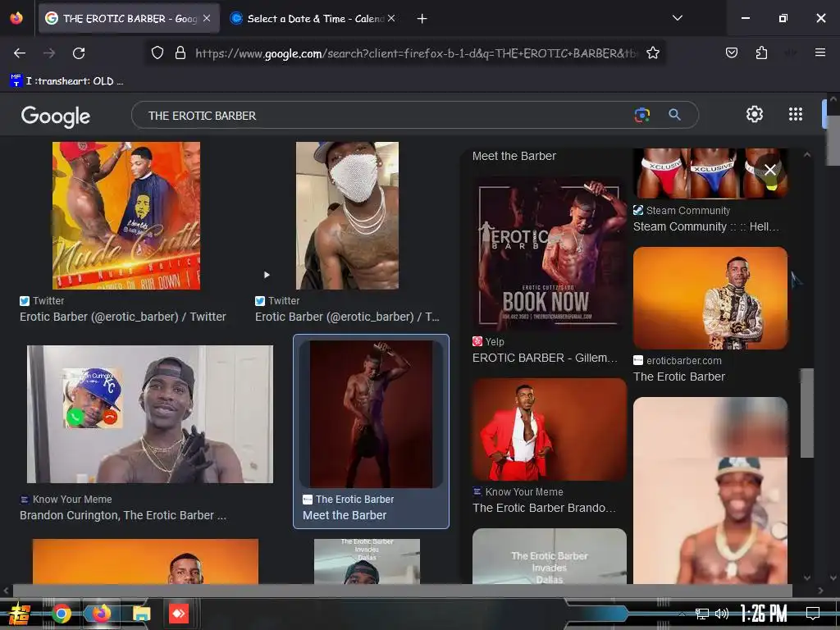Viewport: 840px width, 630px height.
Task: Click the Google logo
Action: [x=55, y=116]
